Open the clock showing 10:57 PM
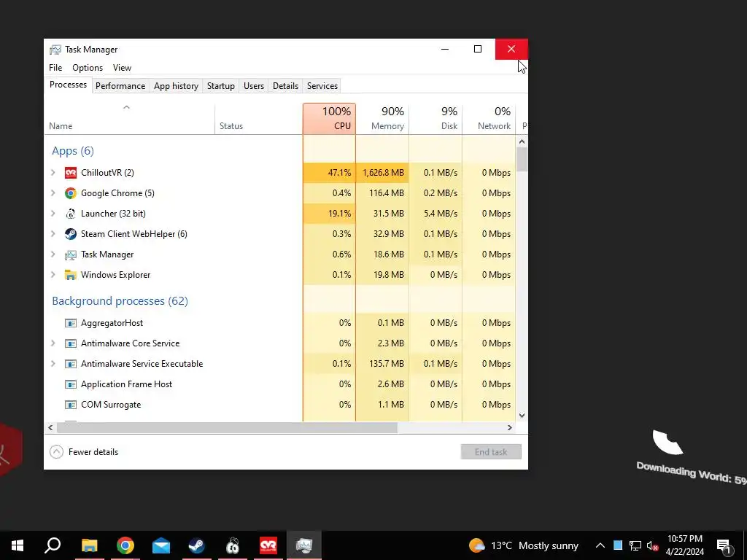Screen dimensions: 747x560 pyautogui.click(x=684, y=545)
